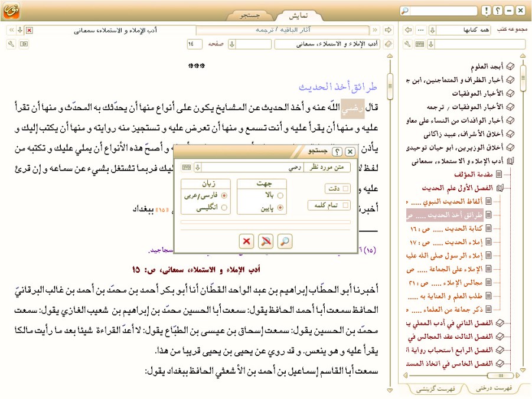532x399 pixels.
Task: Open the إملاء الحديث tree entry
Action: click(x=446, y=242)
